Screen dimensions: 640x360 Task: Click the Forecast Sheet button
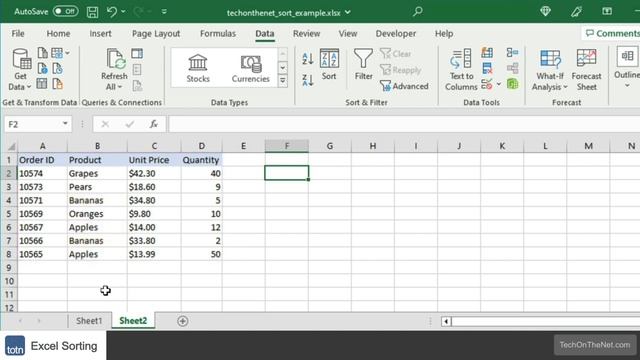(586, 69)
